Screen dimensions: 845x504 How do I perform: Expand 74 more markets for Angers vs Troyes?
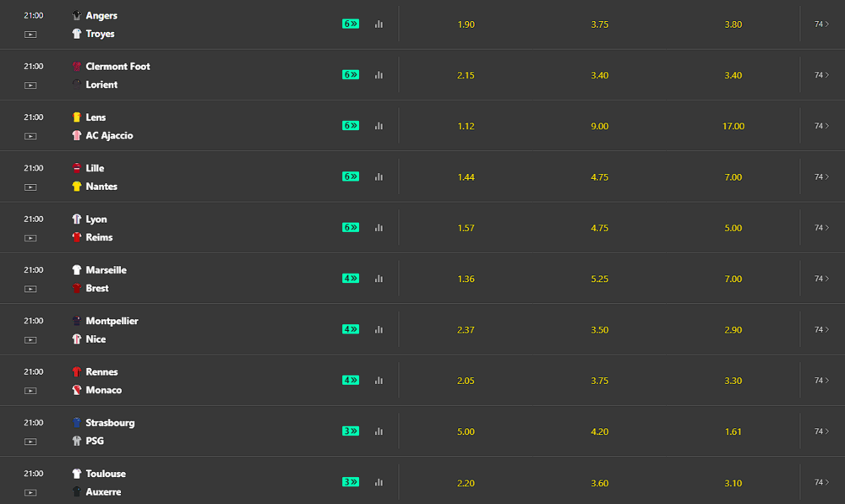coord(822,24)
